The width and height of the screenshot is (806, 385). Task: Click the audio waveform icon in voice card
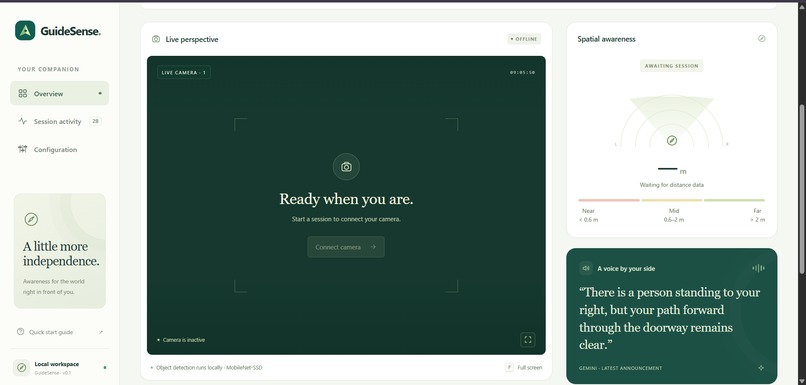[758, 268]
